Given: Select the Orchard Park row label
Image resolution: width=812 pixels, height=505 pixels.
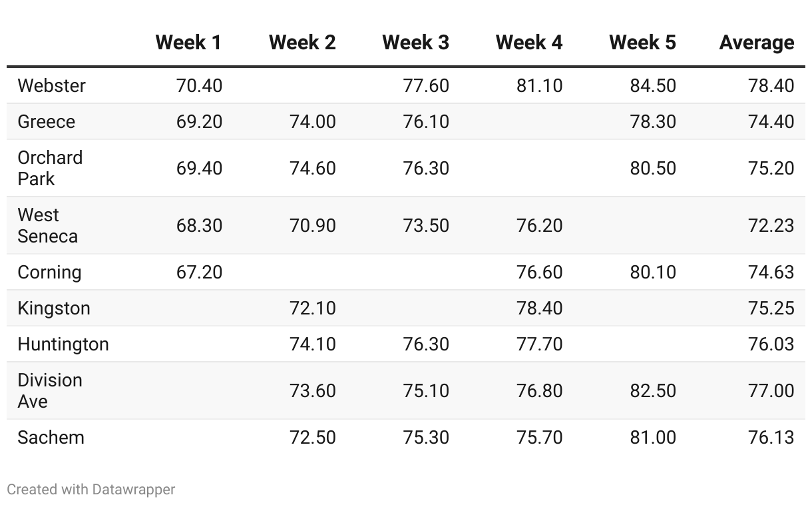Looking at the screenshot, I should click(51, 168).
